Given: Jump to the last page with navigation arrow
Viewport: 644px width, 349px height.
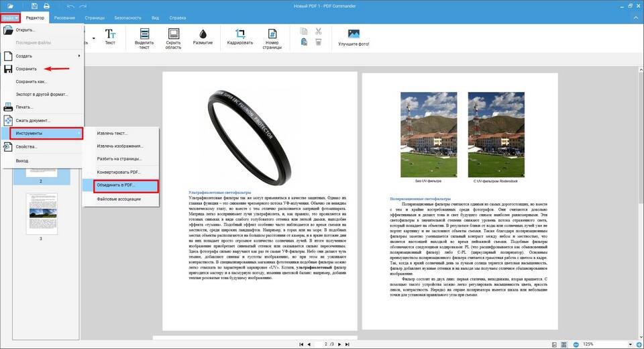Looking at the screenshot, I should pos(349,344).
